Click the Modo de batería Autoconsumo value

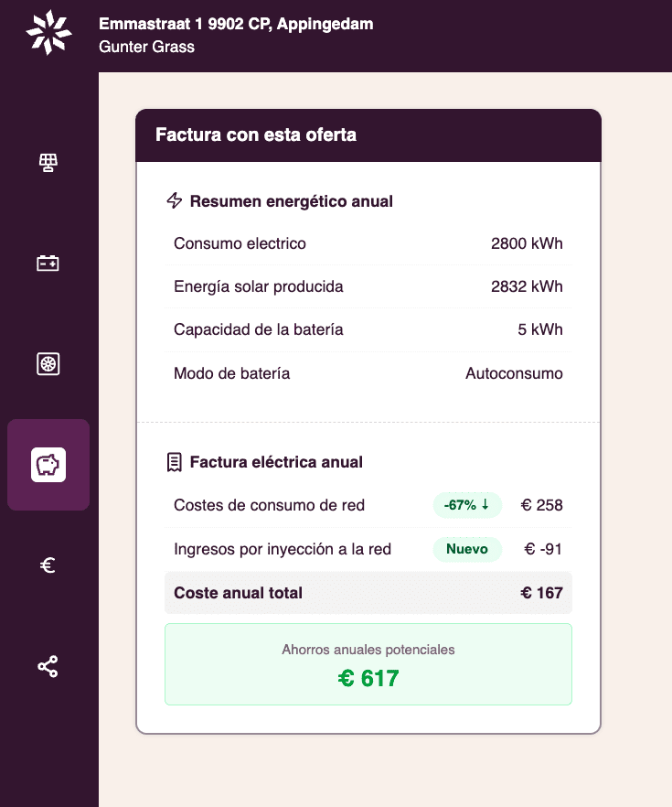click(x=514, y=373)
